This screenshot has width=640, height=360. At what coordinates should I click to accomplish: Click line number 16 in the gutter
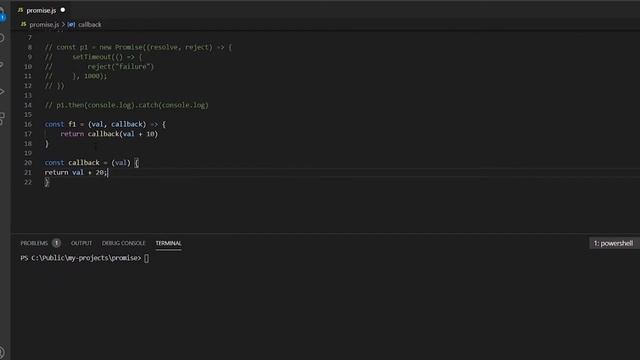click(x=28, y=124)
